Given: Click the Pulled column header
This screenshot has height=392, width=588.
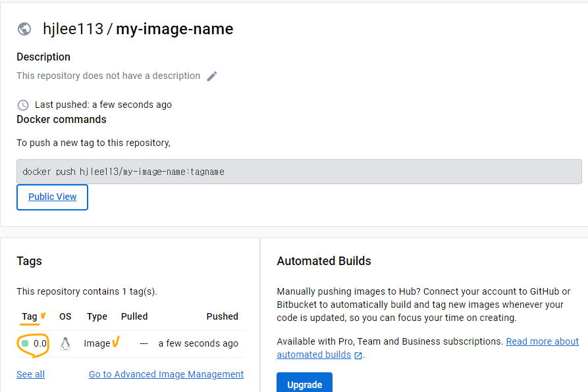Looking at the screenshot, I should [134, 316].
